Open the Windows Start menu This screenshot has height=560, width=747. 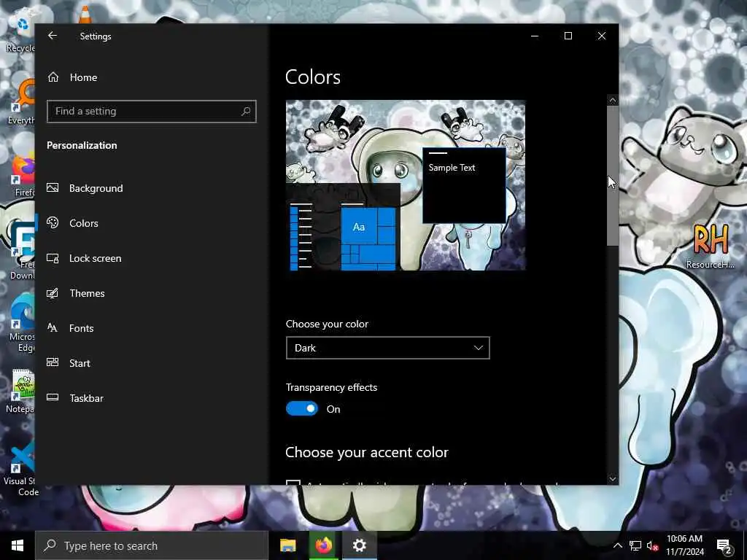(18, 545)
